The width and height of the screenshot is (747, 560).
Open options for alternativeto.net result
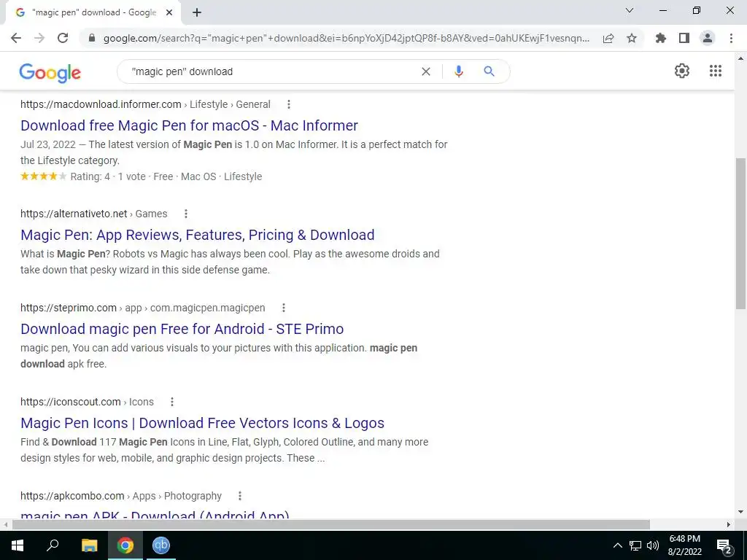coord(186,214)
